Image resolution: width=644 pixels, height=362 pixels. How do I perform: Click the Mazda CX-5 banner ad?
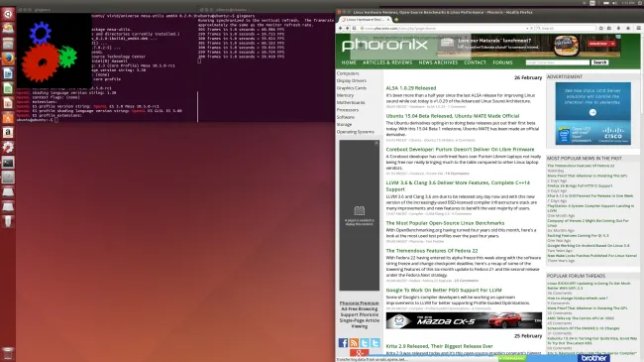pyautogui.click(x=464, y=320)
